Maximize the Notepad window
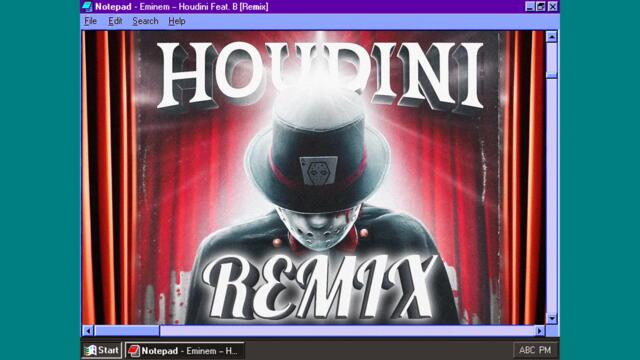The image size is (640, 360). point(540,7)
